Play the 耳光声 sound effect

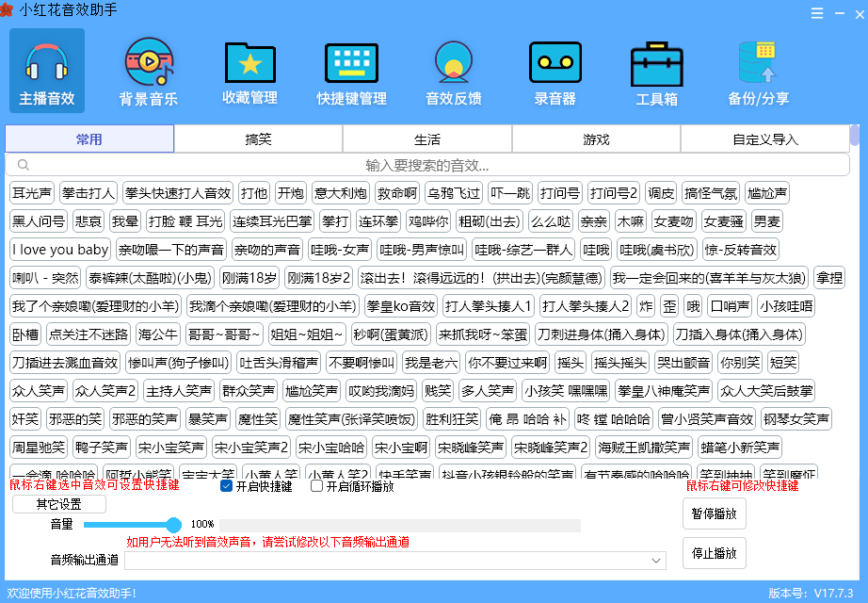pyautogui.click(x=32, y=193)
